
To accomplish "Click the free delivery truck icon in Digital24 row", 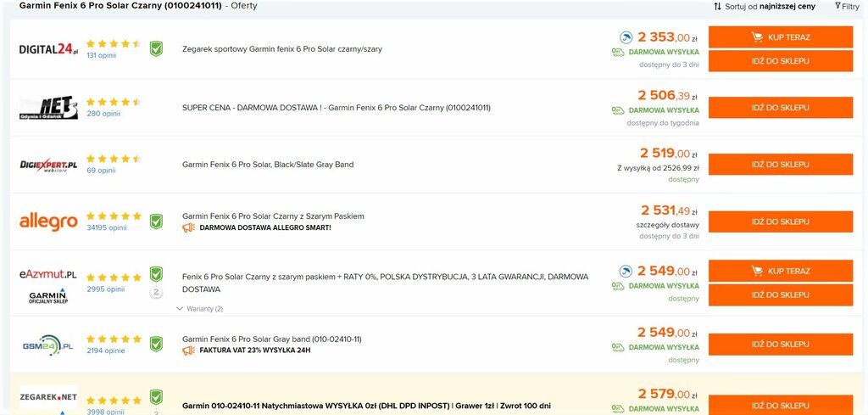I will 618,52.
